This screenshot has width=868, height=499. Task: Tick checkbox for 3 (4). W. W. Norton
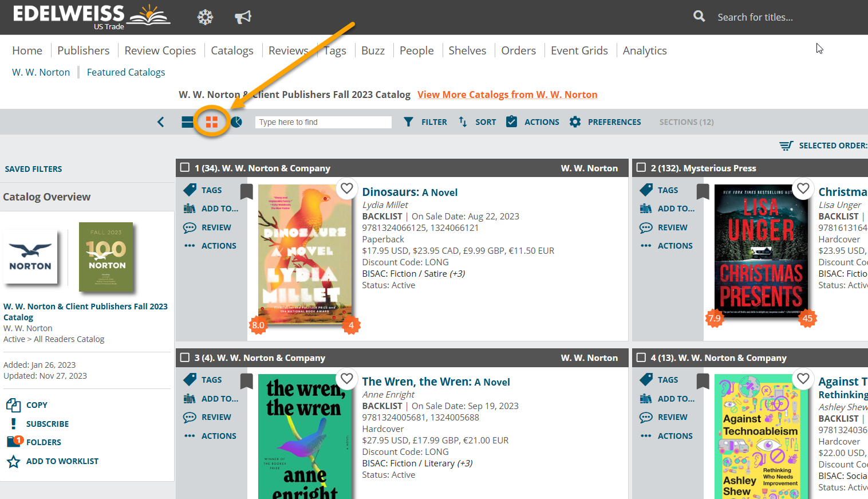click(185, 357)
